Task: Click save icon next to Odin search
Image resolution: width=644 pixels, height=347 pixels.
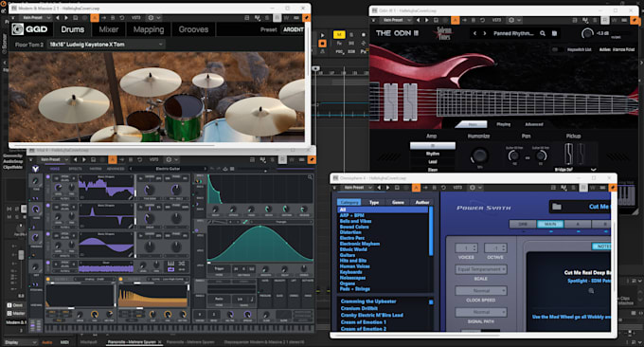Action: [554, 33]
